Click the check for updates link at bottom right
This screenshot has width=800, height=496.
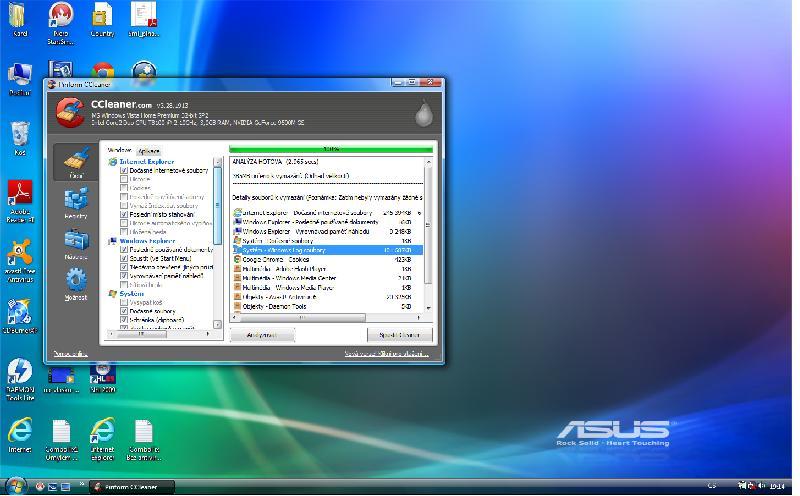point(386,353)
